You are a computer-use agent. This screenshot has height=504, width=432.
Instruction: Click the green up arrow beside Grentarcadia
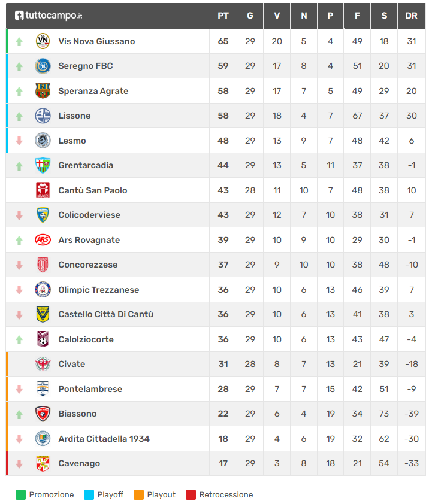pyautogui.click(x=19, y=166)
